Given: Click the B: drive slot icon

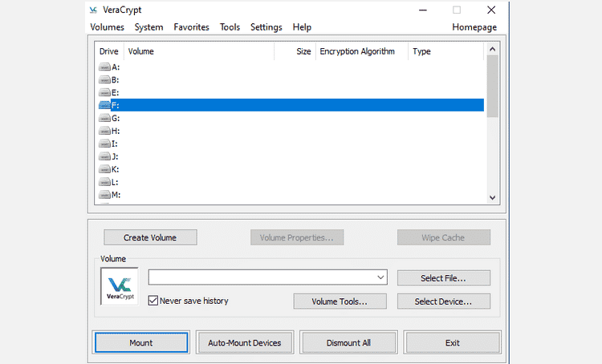Looking at the screenshot, I should click(x=104, y=80).
